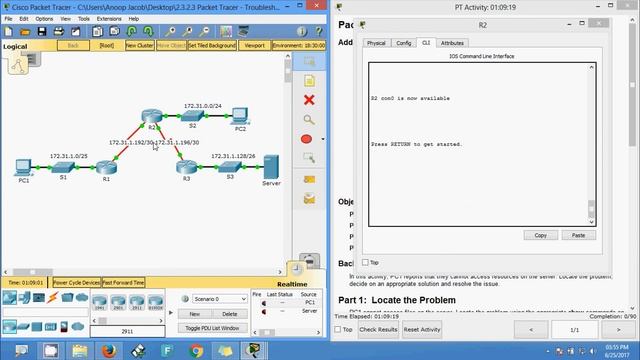The image size is (640, 360).
Task: Toggle the Top checkbox in R2 window
Action: click(365, 262)
